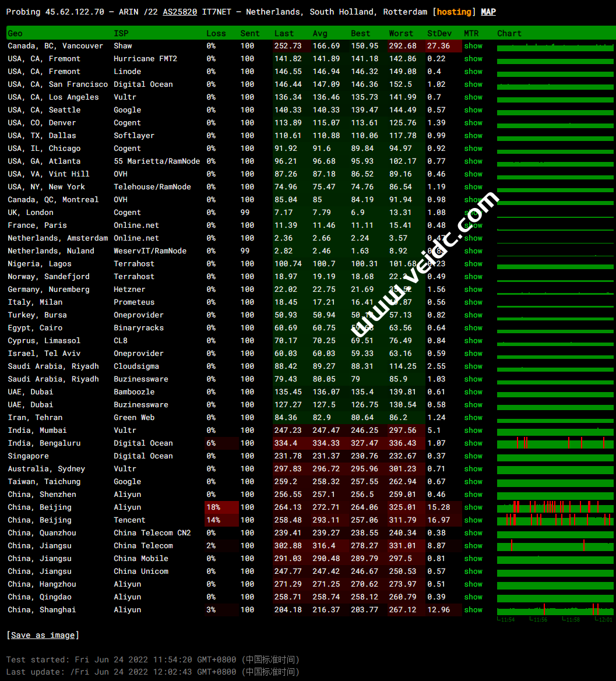Show MTR for Shanghai Aliyun row
Image resolution: width=616 pixels, height=681 pixels.
tap(473, 610)
